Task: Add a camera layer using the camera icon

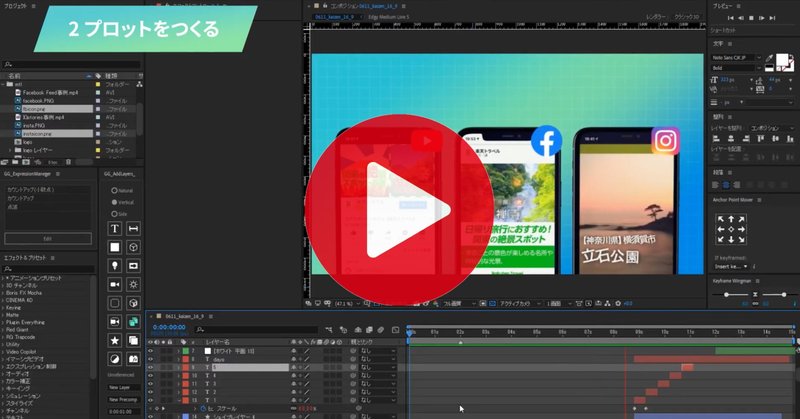Action: [x=115, y=284]
